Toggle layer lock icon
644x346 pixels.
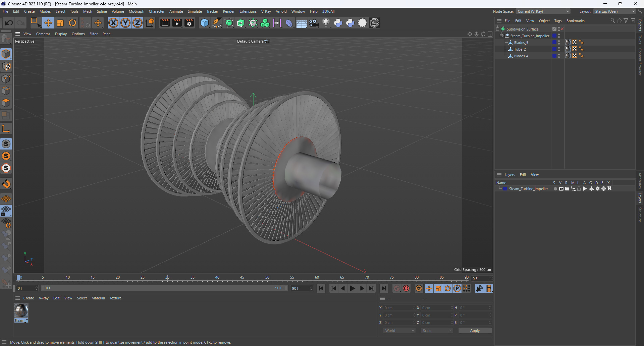579,189
